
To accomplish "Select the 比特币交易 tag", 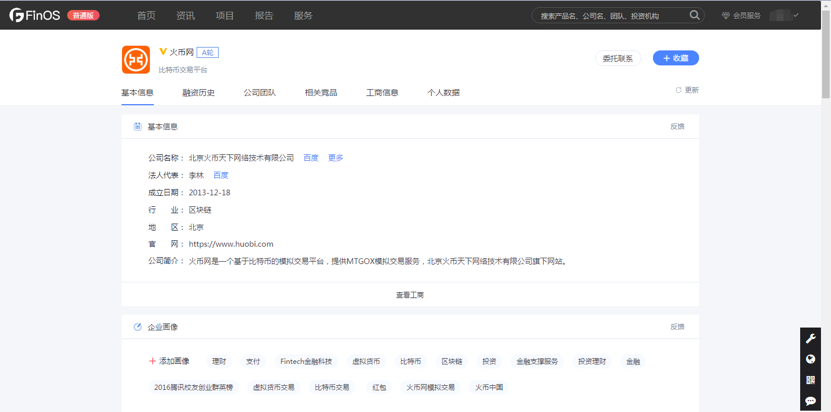I will tap(332, 387).
